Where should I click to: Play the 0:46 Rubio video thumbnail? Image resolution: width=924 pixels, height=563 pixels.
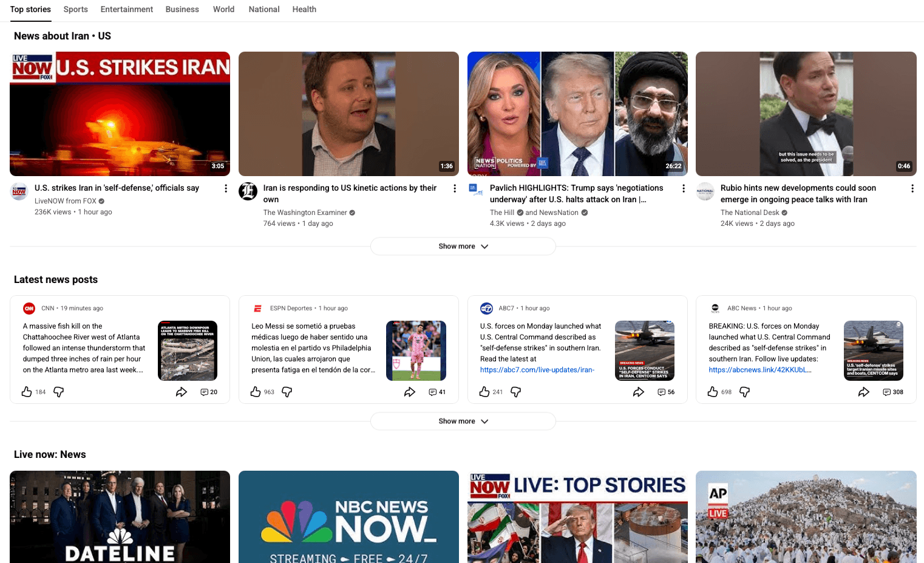(x=806, y=114)
